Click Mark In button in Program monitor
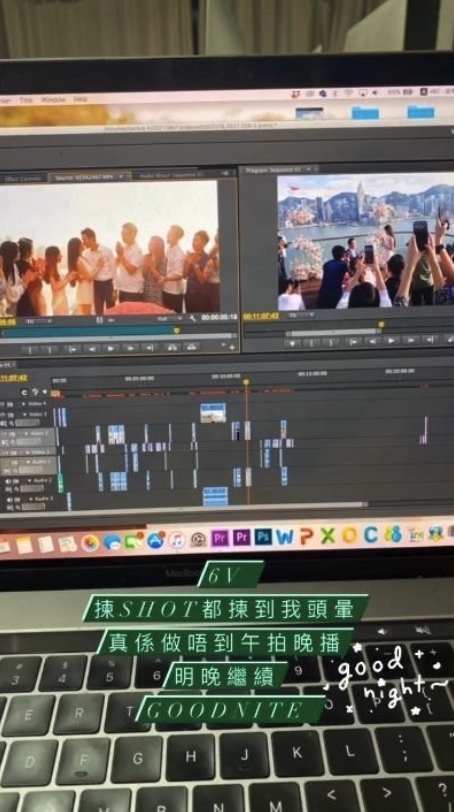 coord(311,342)
